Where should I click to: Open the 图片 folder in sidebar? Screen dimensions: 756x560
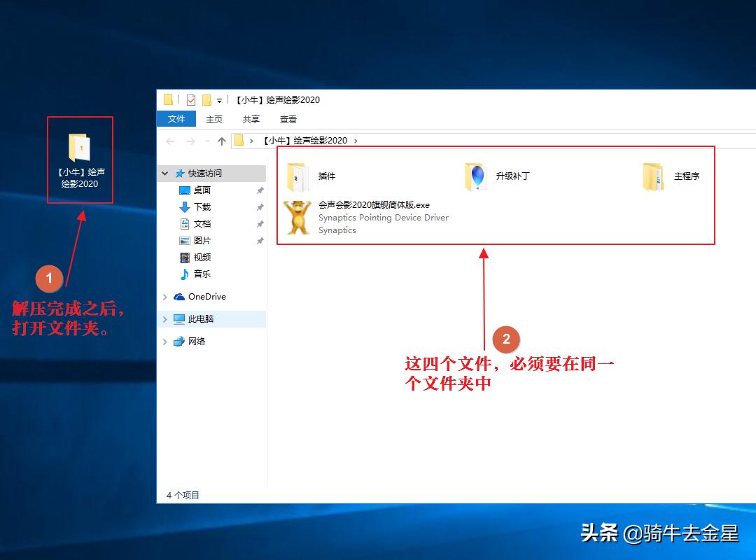pos(202,240)
